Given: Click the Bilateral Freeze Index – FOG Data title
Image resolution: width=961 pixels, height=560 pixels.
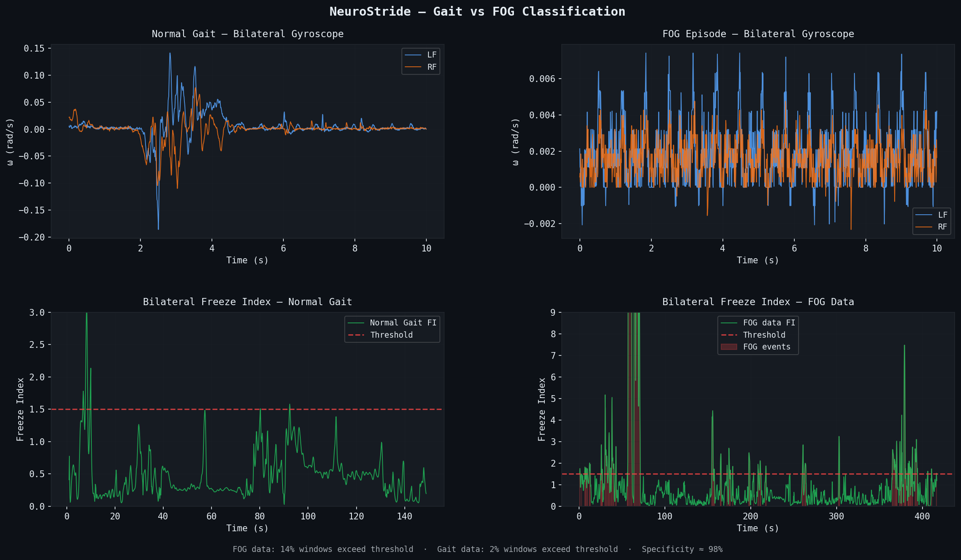Looking at the screenshot, I should tap(758, 302).
